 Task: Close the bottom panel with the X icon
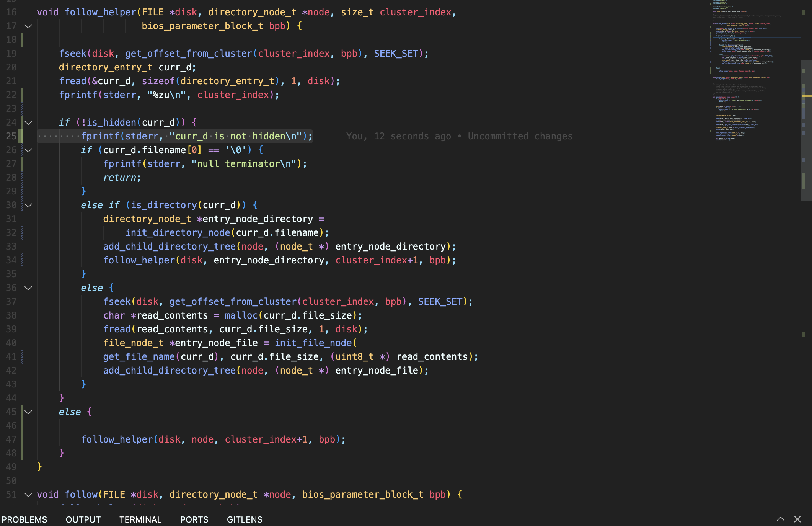[x=797, y=519]
